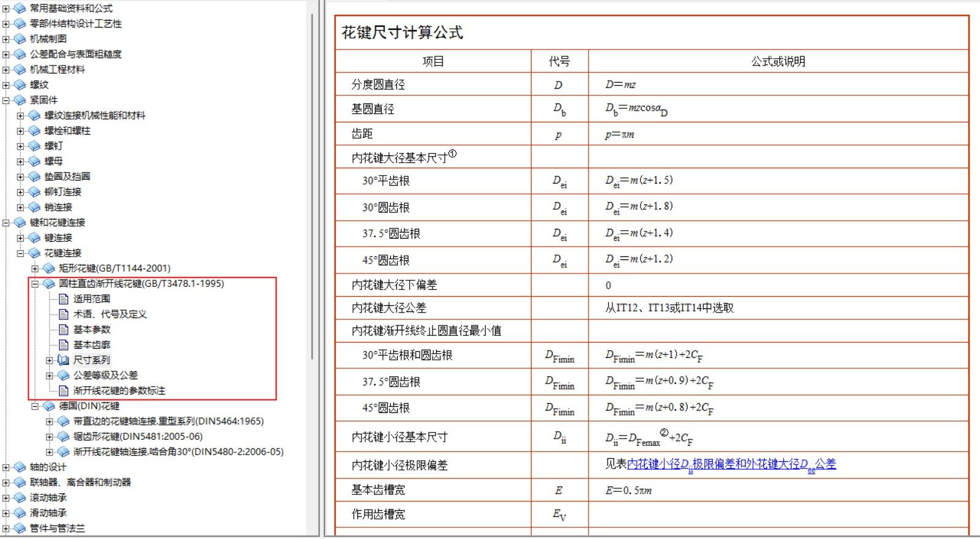
Task: Click the open-book icon beside 尺寸系列
Action: point(64,360)
